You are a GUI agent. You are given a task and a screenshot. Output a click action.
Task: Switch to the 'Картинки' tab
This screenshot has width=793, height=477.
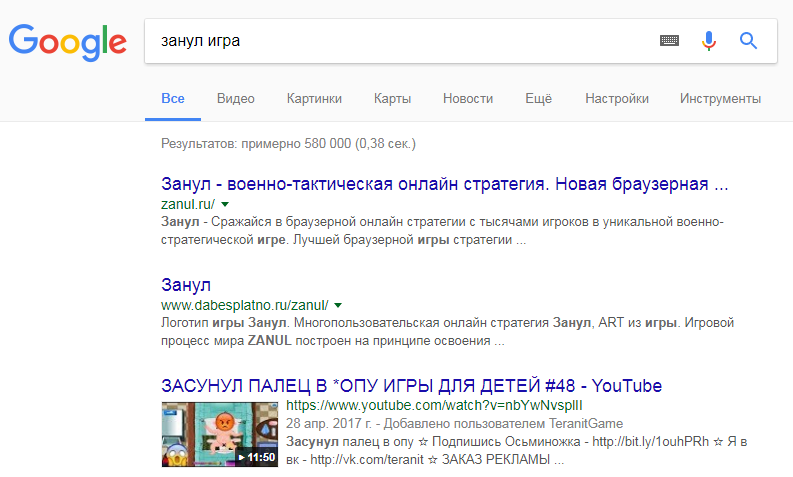[314, 99]
